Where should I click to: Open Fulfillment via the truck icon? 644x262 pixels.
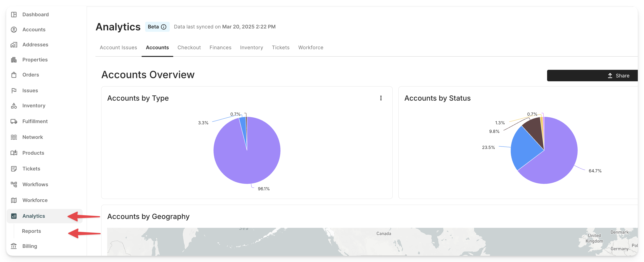pos(14,121)
